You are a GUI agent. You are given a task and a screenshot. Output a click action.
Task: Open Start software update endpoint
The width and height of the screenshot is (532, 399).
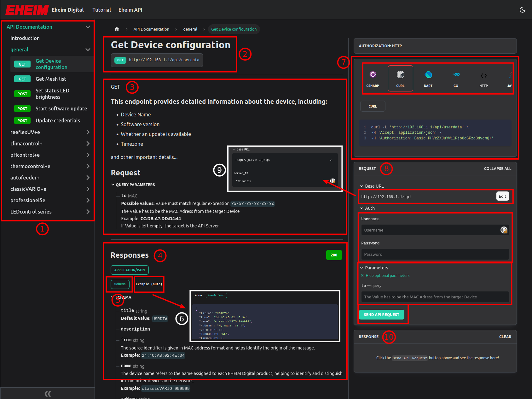coord(52,109)
